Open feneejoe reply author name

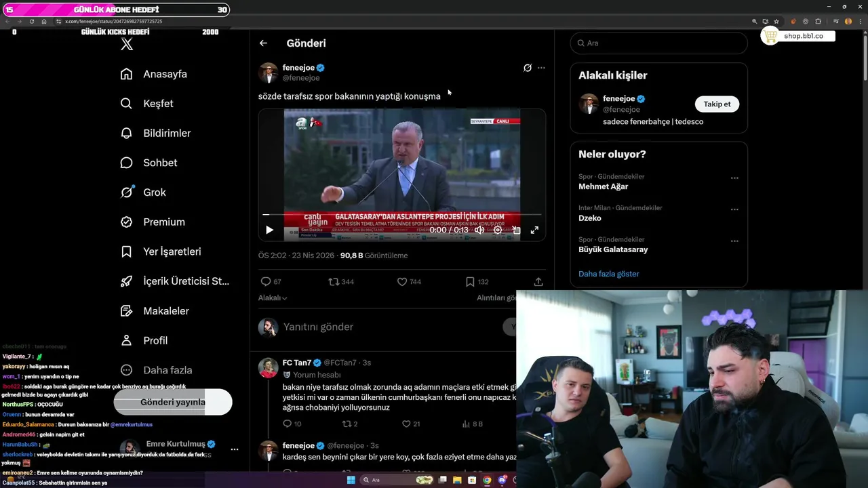298,446
